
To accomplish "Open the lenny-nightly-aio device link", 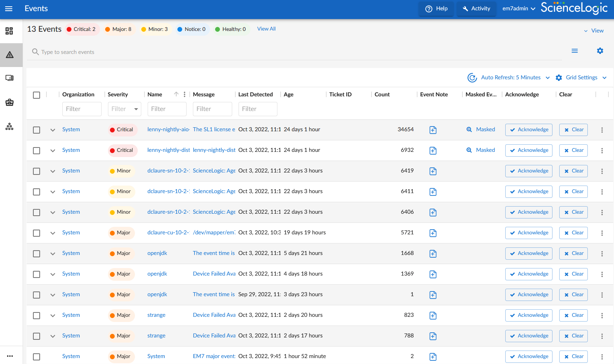I will [169, 130].
